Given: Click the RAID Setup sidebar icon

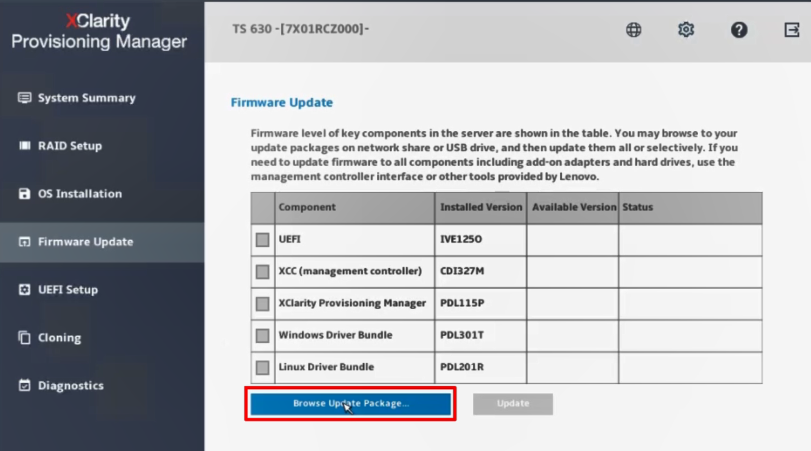Looking at the screenshot, I should (25, 146).
